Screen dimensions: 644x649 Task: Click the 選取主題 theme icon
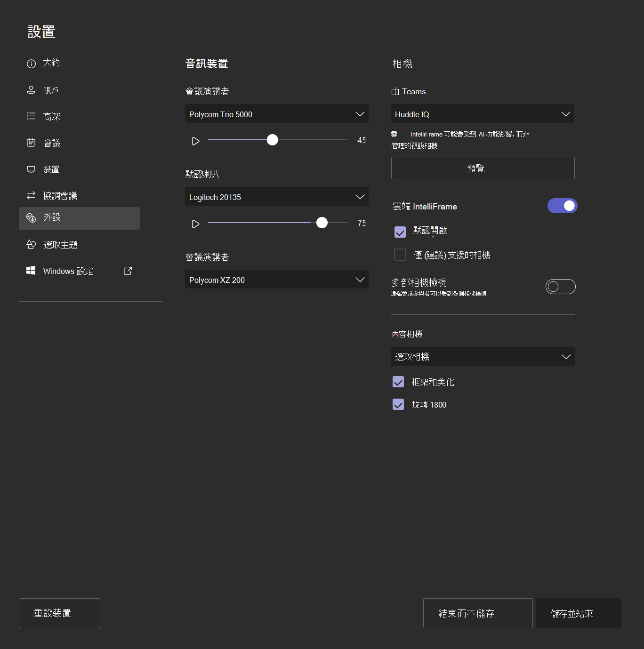31,244
